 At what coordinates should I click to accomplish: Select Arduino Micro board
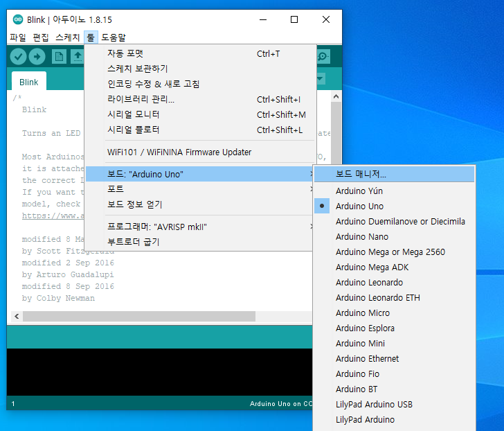coord(394,313)
